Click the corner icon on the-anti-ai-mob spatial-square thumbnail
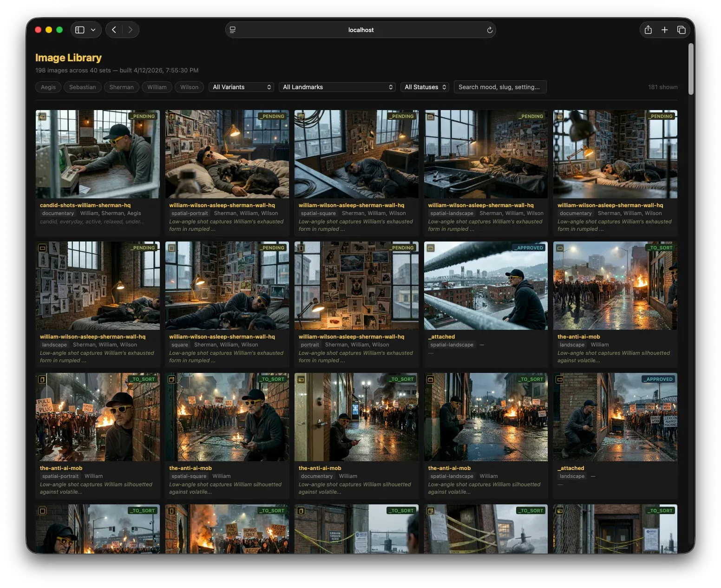The height and width of the screenshot is (588, 721). point(172,379)
